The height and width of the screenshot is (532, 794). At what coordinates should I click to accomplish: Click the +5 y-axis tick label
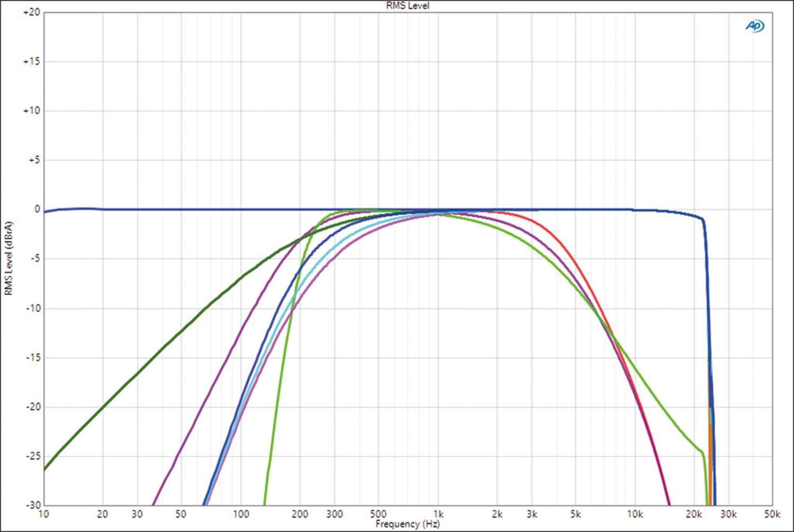point(34,160)
